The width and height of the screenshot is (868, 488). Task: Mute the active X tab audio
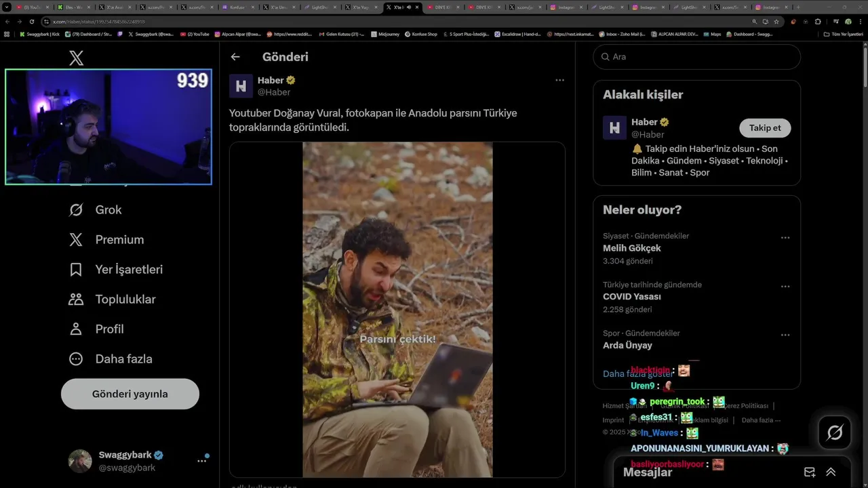(x=409, y=7)
